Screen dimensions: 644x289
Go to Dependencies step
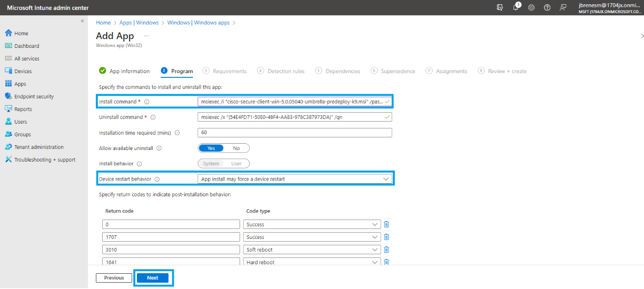pyautogui.click(x=338, y=71)
